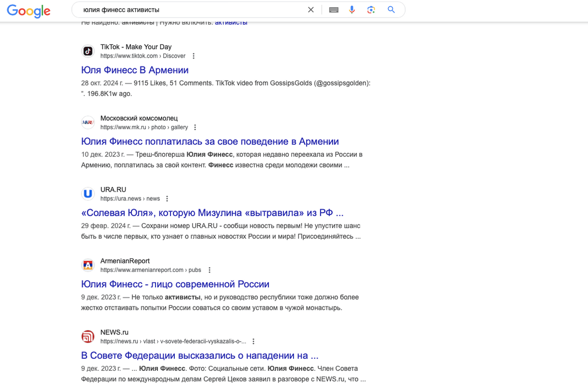Open the on-screen keyboard input tool
The width and height of the screenshot is (588, 392).
(x=334, y=10)
